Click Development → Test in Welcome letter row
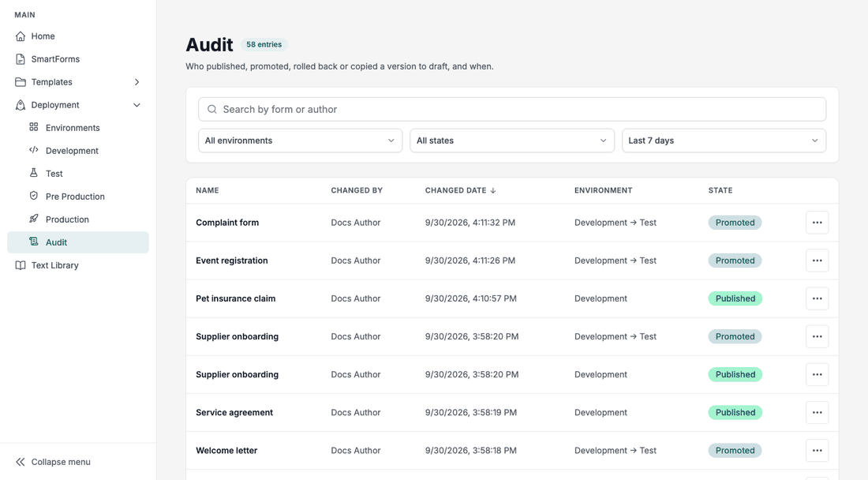Viewport: 868px width, 480px height. [615, 451]
